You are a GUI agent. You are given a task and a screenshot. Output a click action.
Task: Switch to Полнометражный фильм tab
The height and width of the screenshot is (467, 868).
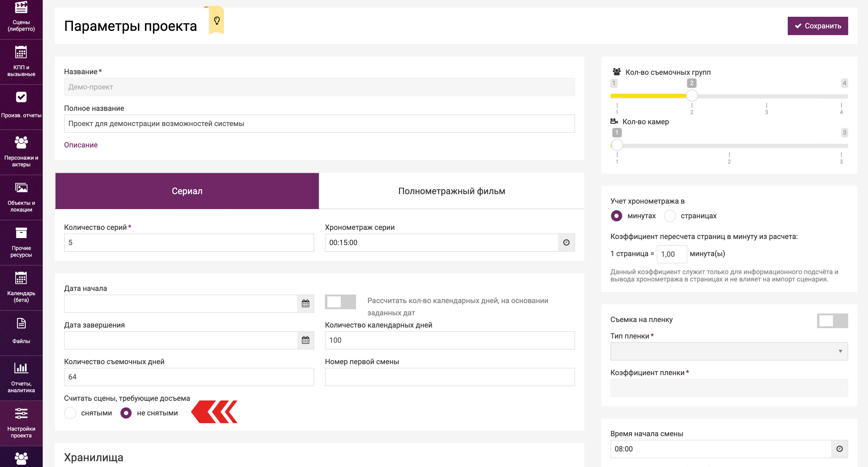tap(452, 191)
